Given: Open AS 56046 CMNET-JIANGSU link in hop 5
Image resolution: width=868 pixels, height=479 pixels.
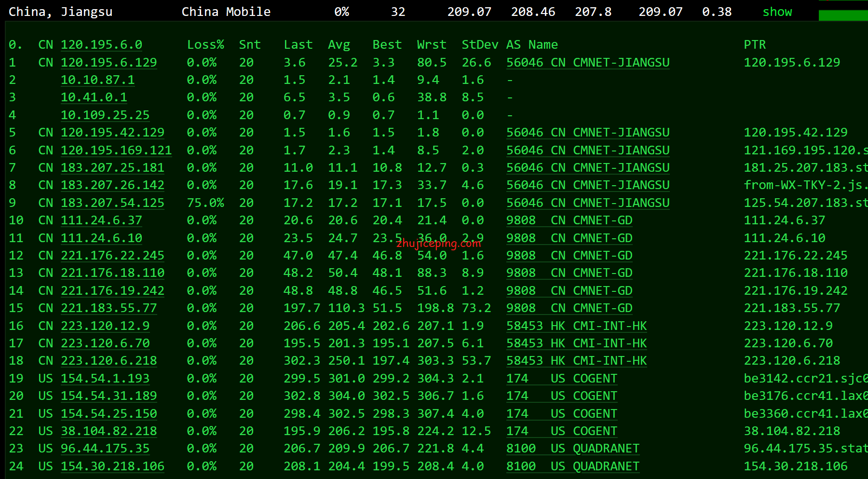Looking at the screenshot, I should 588,132.
